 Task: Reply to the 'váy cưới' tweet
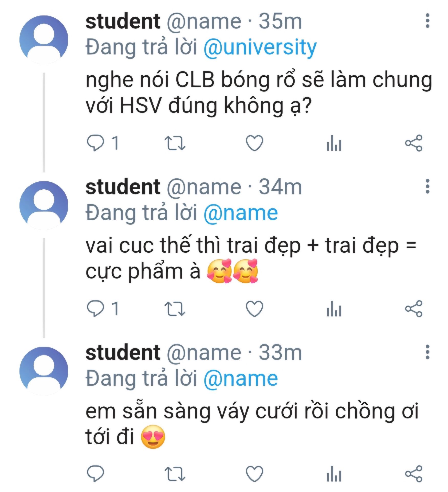tap(96, 474)
